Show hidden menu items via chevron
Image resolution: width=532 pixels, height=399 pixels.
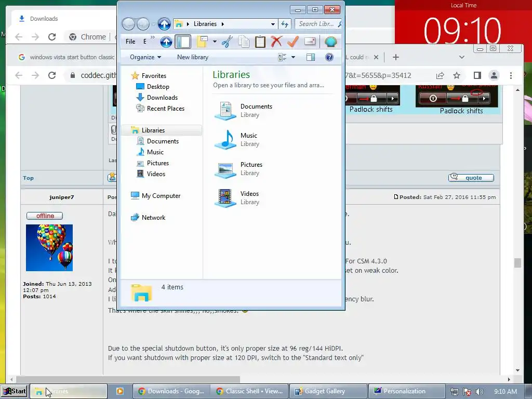(x=152, y=37)
